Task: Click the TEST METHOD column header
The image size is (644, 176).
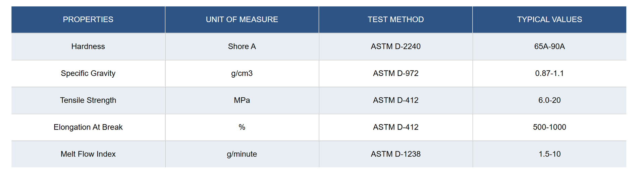Action: pyautogui.click(x=396, y=19)
